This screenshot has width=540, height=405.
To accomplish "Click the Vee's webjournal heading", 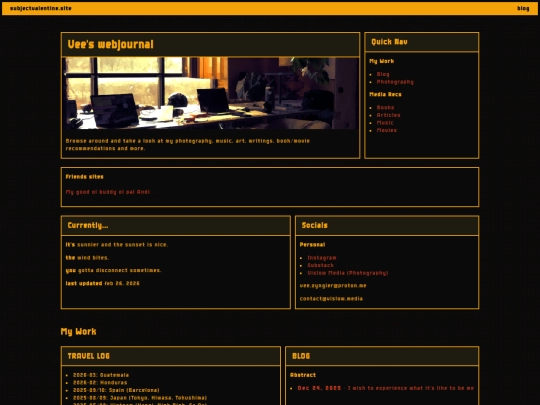I will 111,44.
